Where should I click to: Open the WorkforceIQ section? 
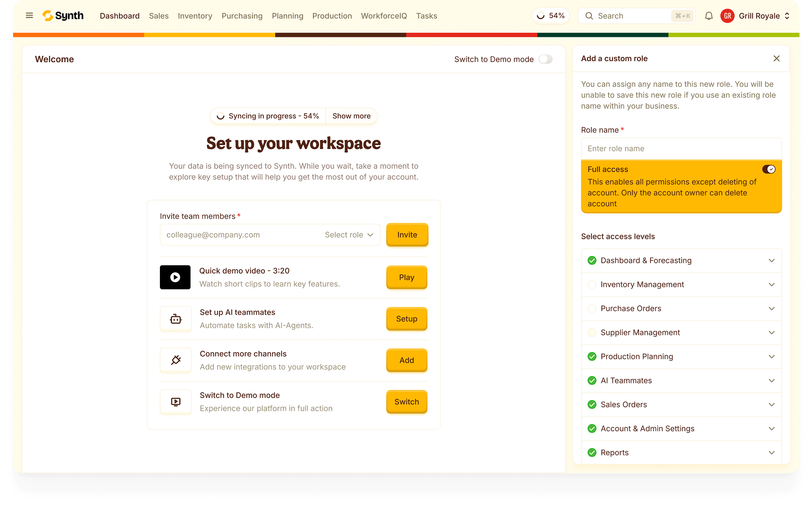(x=384, y=15)
